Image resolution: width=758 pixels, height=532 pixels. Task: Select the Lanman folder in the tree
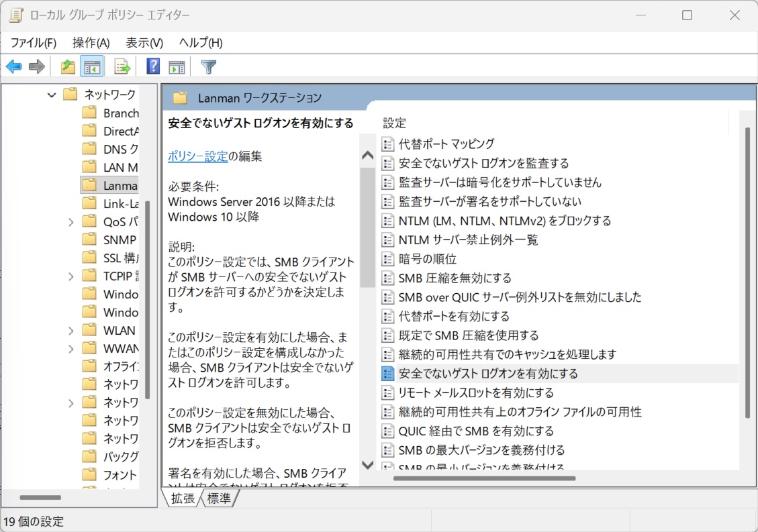point(120,186)
